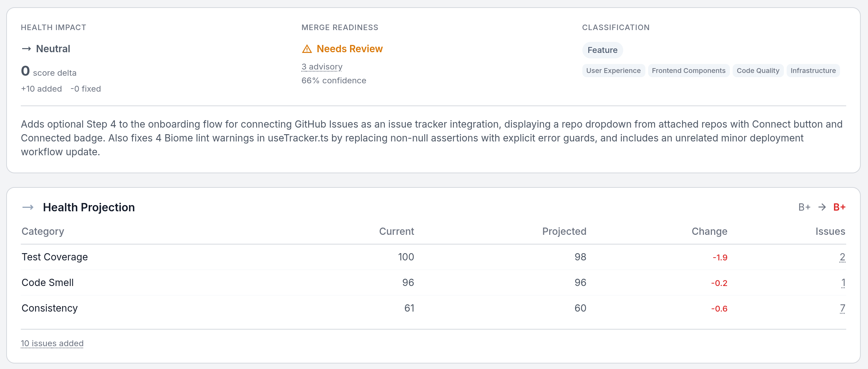Click the Health Projection arrow icon
Viewport: 868px width, 369px height.
tap(28, 207)
